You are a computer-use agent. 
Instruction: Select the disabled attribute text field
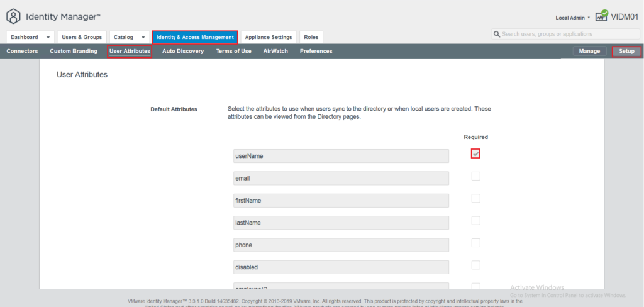click(x=341, y=267)
